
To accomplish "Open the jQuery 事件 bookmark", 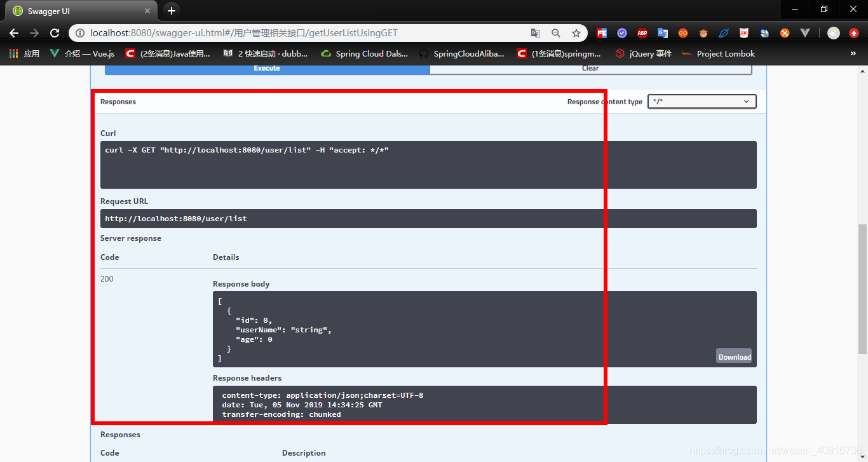I will (x=644, y=54).
